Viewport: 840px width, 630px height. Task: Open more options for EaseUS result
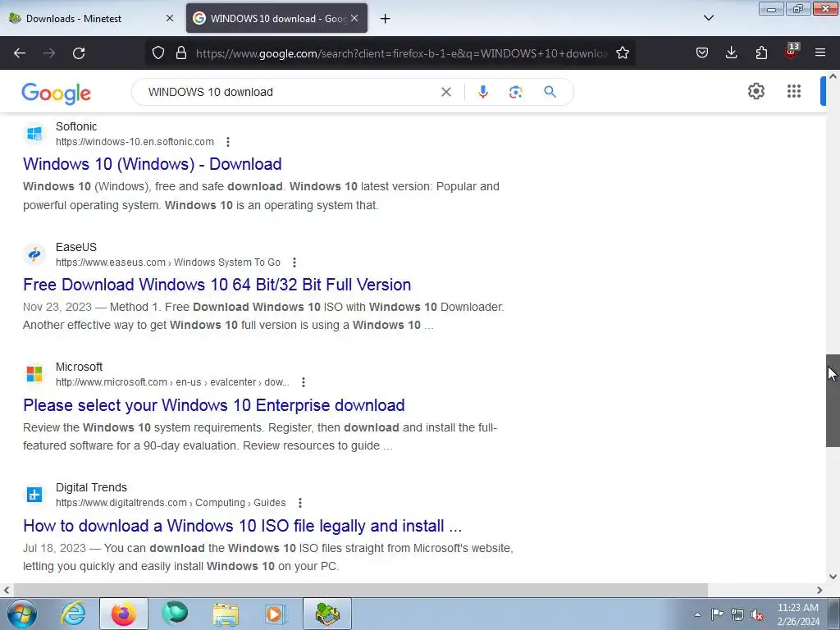[x=294, y=262]
